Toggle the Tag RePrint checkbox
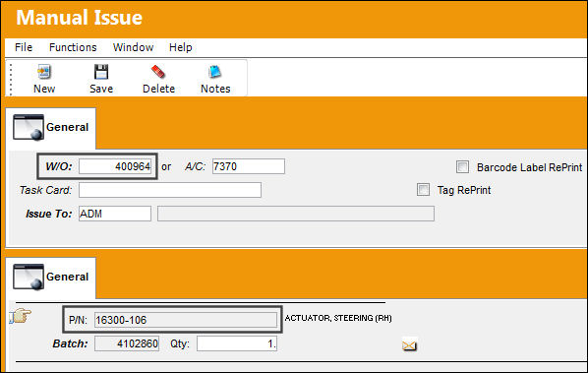 coord(423,190)
